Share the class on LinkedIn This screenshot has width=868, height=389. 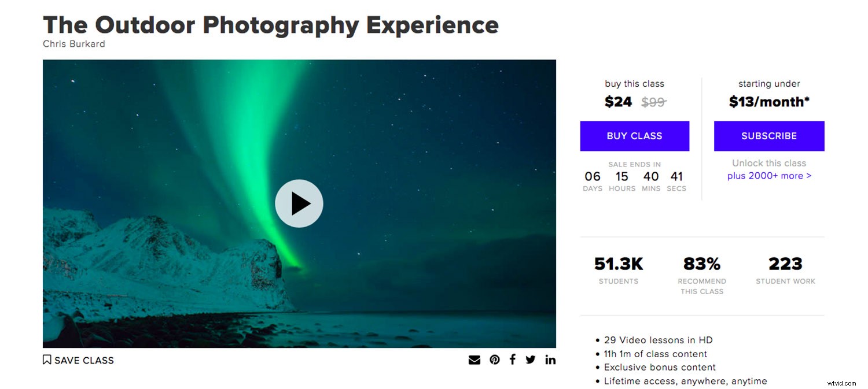tap(550, 359)
